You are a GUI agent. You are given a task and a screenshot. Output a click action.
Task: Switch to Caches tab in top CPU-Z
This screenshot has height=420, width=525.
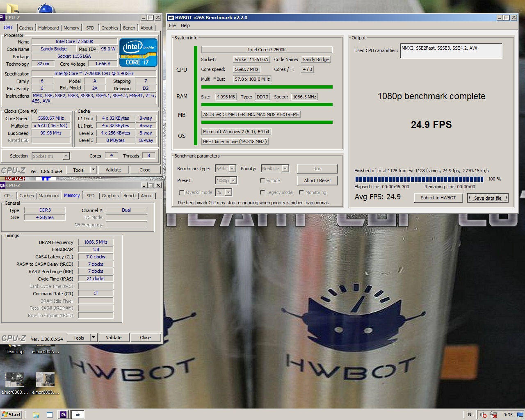point(26,28)
